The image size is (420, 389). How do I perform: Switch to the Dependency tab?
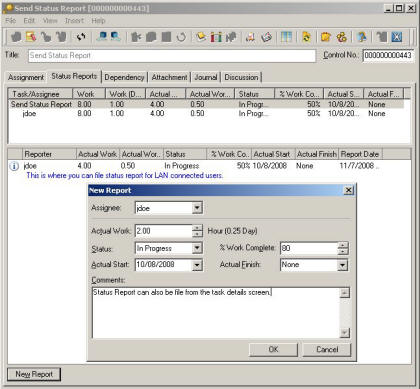click(x=124, y=77)
